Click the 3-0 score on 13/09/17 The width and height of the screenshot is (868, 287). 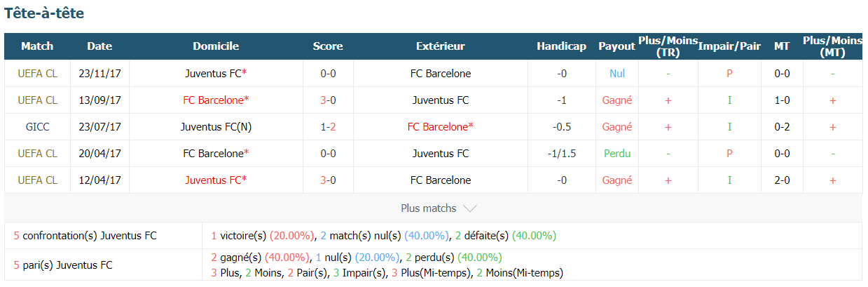point(328,100)
